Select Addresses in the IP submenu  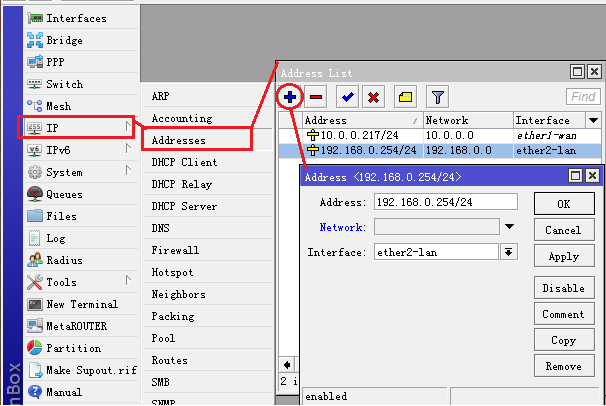point(180,140)
